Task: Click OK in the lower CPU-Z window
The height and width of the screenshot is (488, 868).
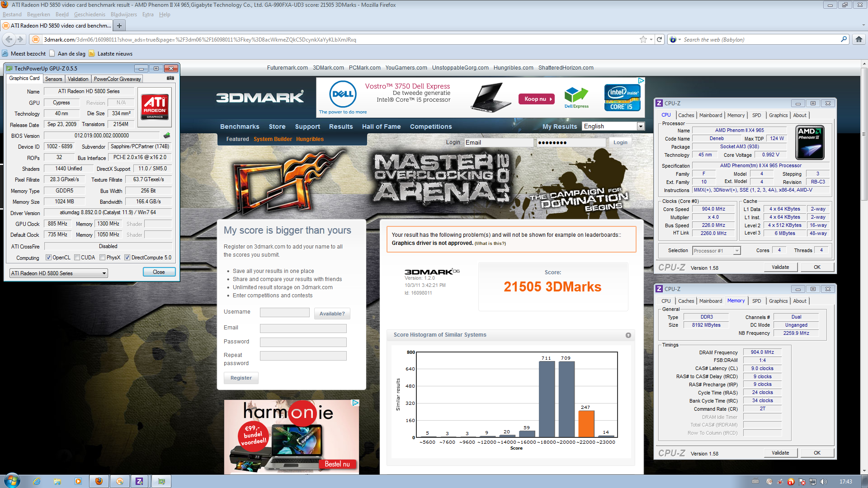Action: point(817,453)
